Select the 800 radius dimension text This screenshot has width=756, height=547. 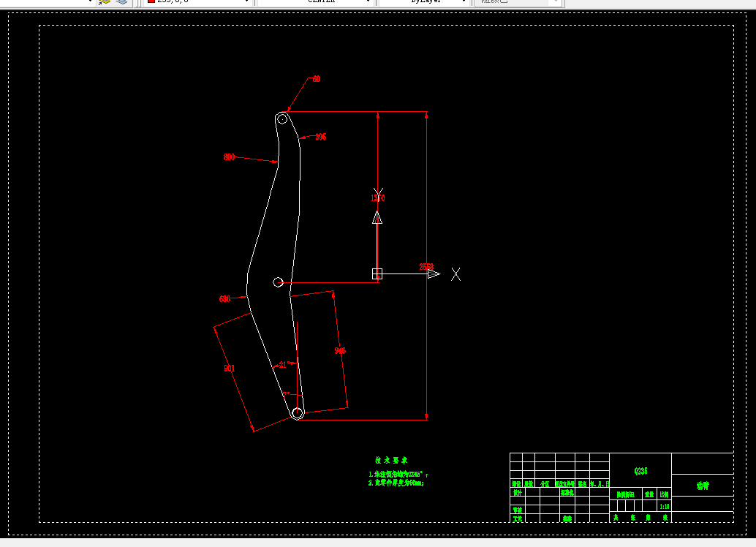click(229, 157)
